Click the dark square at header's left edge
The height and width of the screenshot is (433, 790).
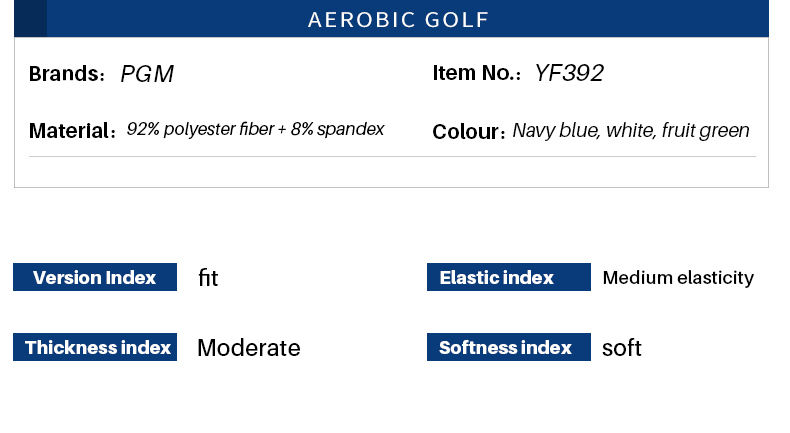(x=31, y=19)
